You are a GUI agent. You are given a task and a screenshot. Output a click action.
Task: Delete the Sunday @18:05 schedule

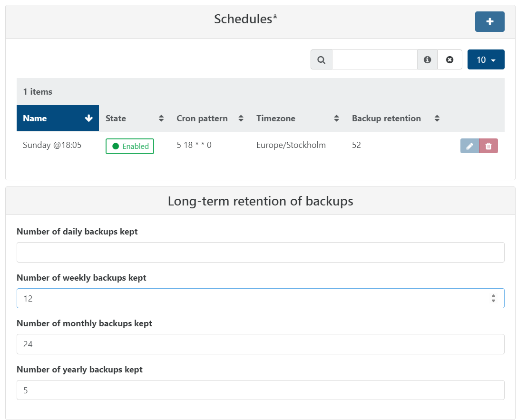(x=488, y=146)
